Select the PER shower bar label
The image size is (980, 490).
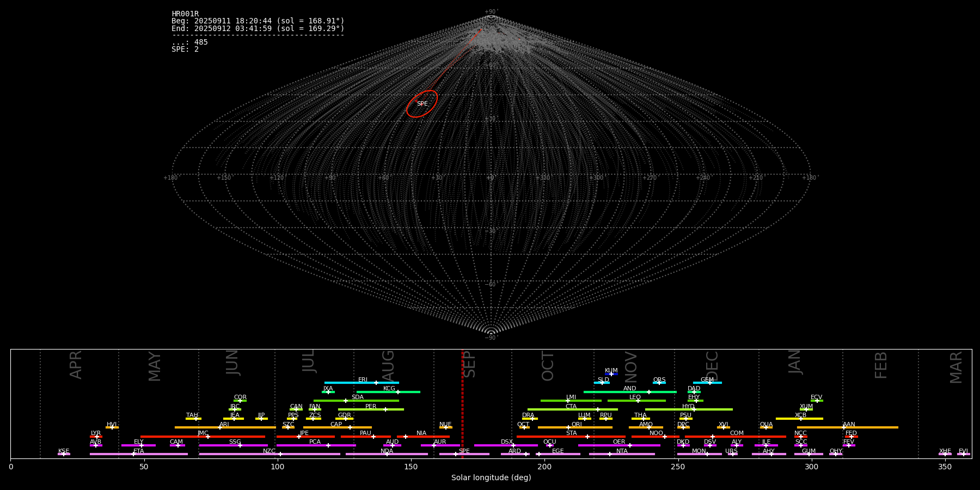pos(371,407)
